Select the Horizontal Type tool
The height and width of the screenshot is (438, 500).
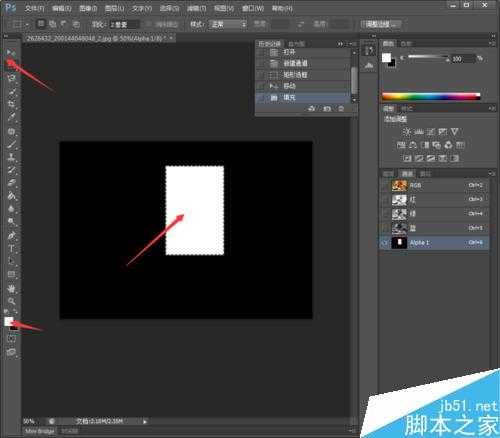click(x=11, y=248)
